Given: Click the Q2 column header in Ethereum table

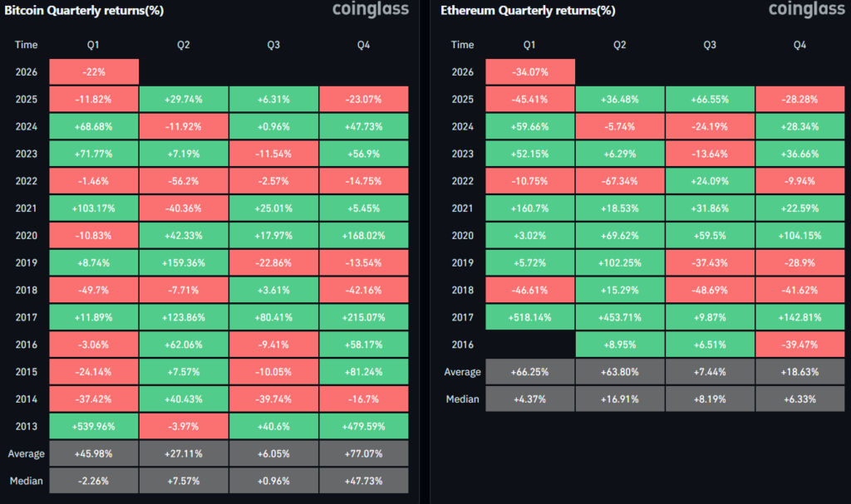Looking at the screenshot, I should [620, 45].
